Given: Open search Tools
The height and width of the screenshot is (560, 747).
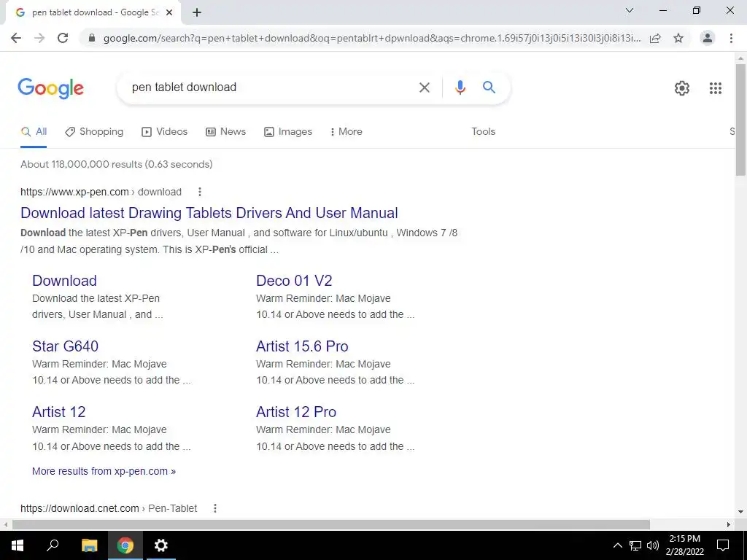Looking at the screenshot, I should click(483, 132).
